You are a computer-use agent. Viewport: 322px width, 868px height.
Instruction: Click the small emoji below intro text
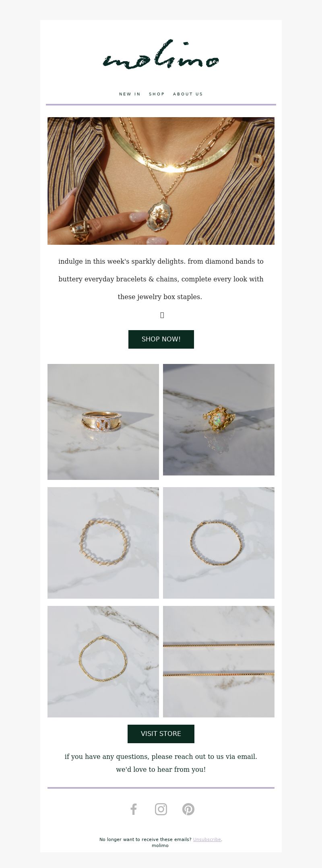tap(162, 315)
